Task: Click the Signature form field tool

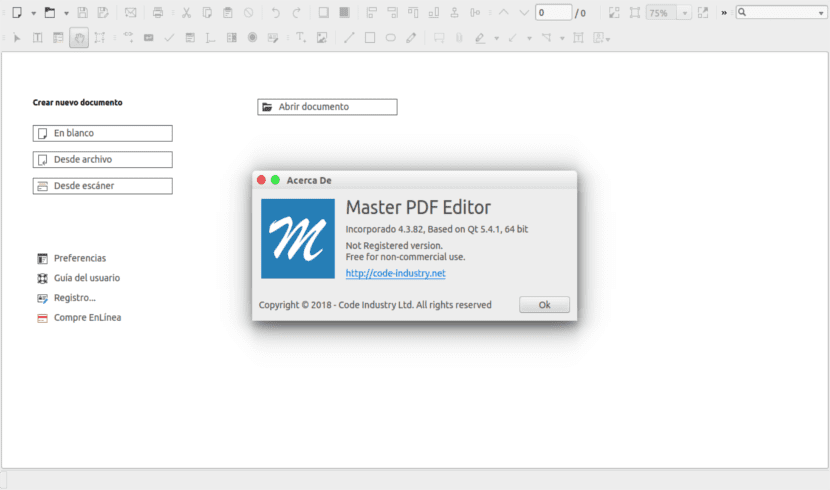Action: click(x=273, y=38)
